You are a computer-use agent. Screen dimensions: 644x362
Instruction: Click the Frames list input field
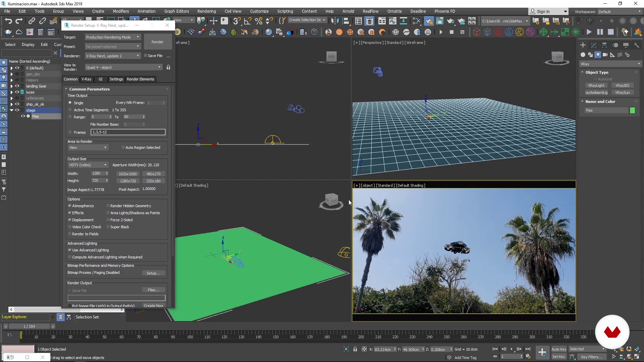click(128, 132)
